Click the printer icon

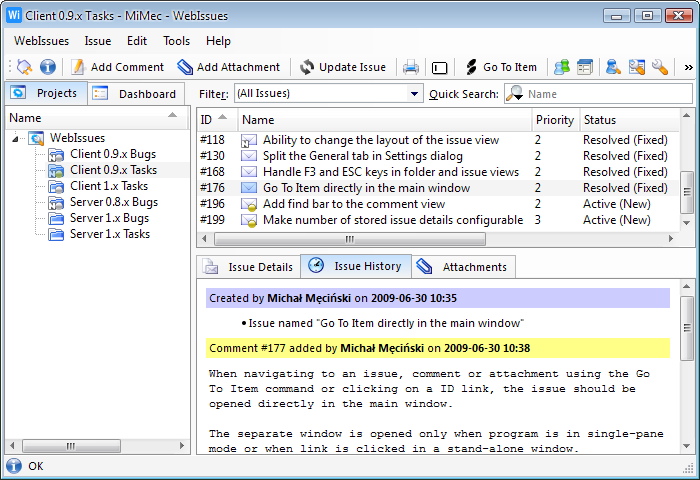[411, 67]
